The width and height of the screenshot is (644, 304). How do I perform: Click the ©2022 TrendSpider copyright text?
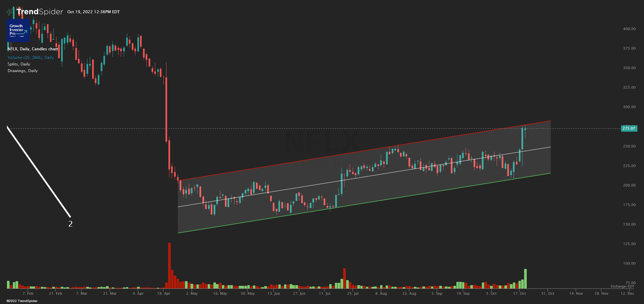click(x=22, y=301)
